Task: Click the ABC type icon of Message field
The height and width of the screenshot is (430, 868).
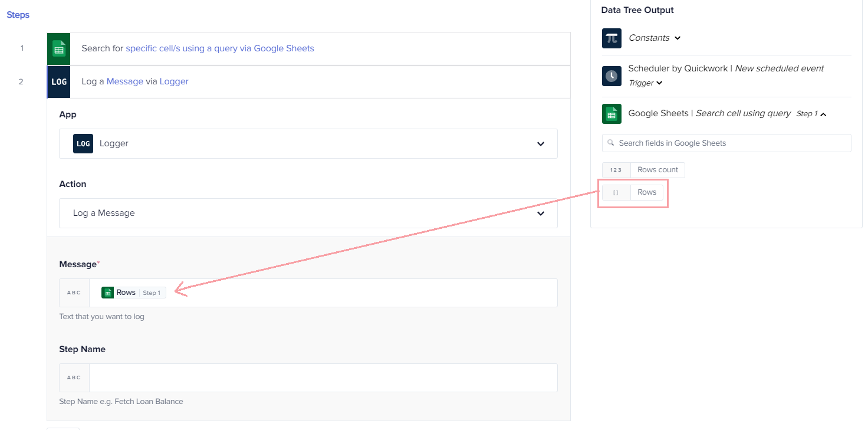Action: 74,293
